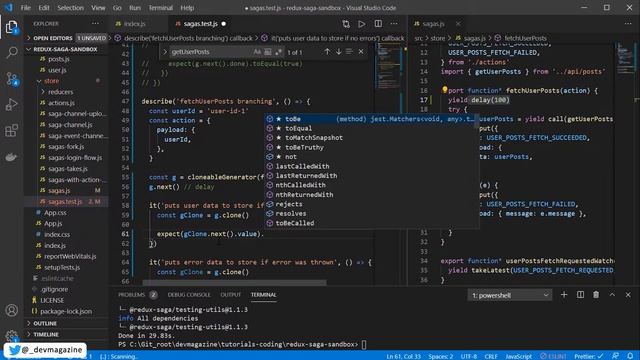Go to next find match
The image size is (640, 360).
tap(339, 52)
